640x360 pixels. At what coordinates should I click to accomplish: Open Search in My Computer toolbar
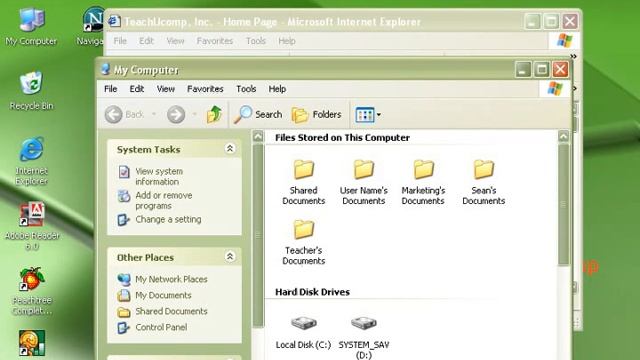pyautogui.click(x=258, y=115)
